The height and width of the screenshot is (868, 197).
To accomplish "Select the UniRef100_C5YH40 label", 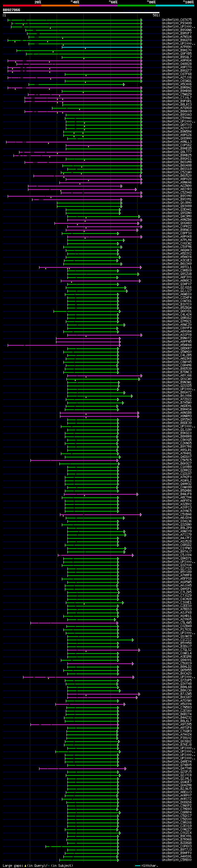I will coord(177,118).
